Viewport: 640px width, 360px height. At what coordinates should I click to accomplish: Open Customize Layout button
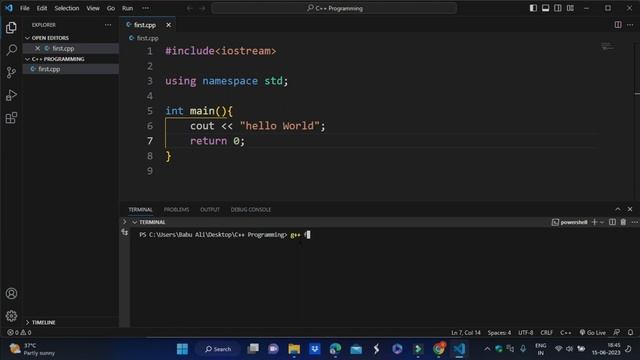coord(570,8)
